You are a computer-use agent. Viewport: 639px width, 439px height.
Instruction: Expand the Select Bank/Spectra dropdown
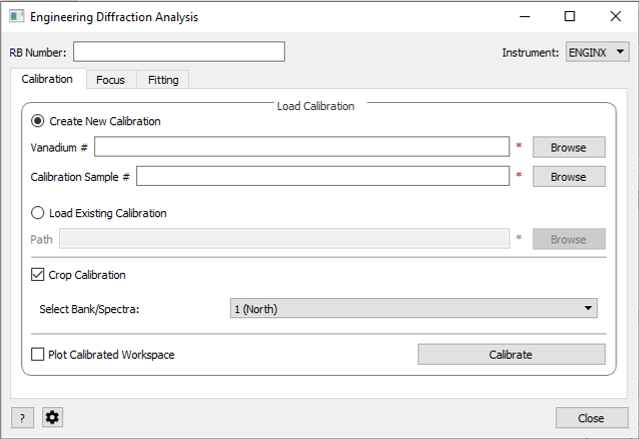click(x=413, y=309)
